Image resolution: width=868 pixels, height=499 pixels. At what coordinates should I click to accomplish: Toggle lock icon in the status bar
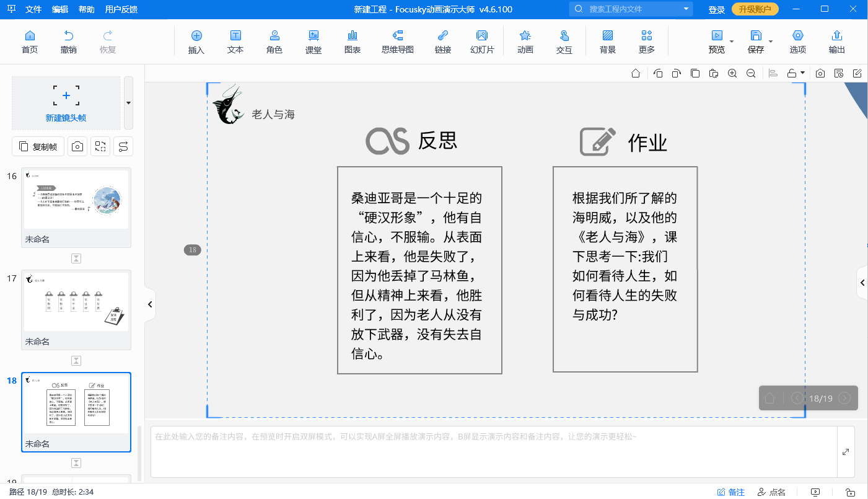(851, 492)
